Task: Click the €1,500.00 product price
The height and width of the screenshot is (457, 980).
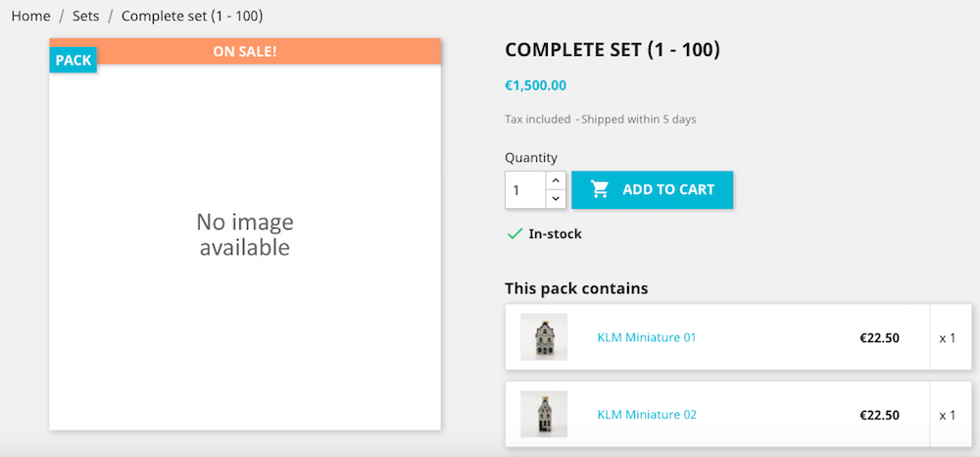Action: tap(536, 85)
